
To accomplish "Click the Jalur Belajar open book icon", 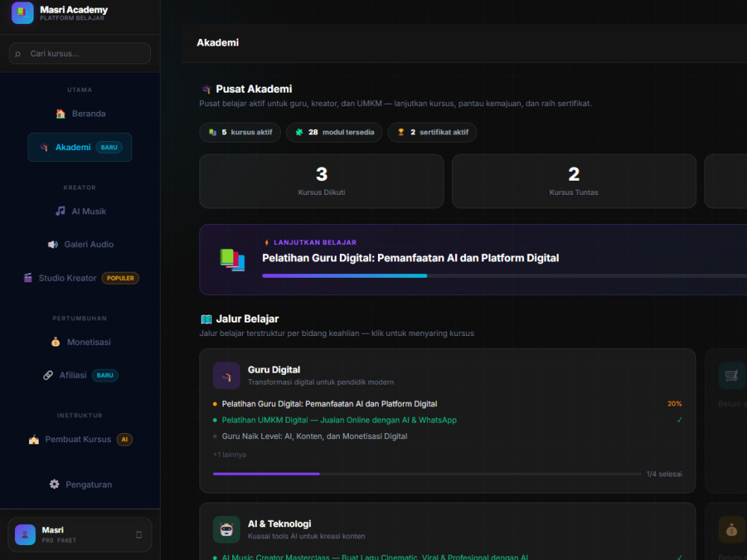I will click(x=206, y=319).
